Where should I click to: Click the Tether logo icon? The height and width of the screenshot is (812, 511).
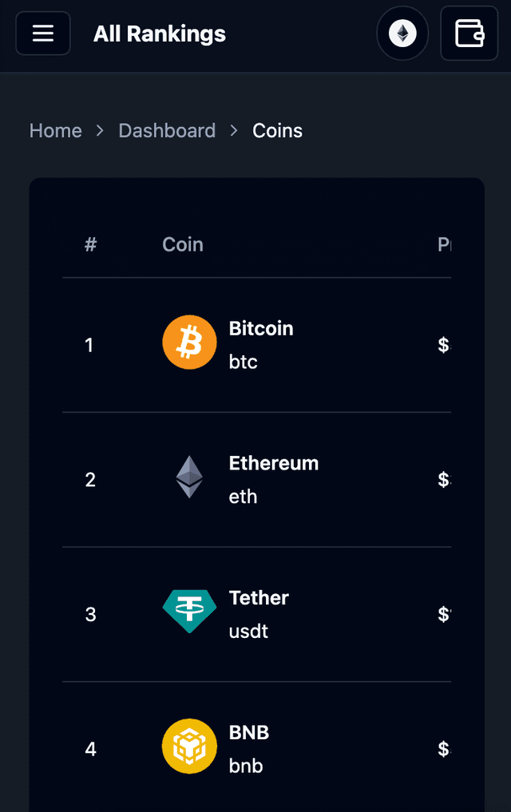click(x=189, y=612)
